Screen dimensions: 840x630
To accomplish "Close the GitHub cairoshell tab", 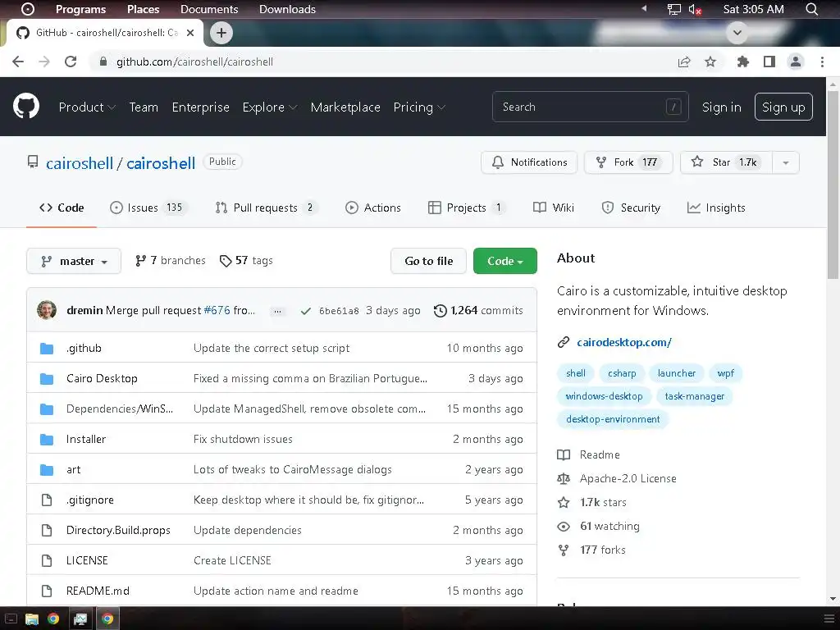I will [189, 33].
